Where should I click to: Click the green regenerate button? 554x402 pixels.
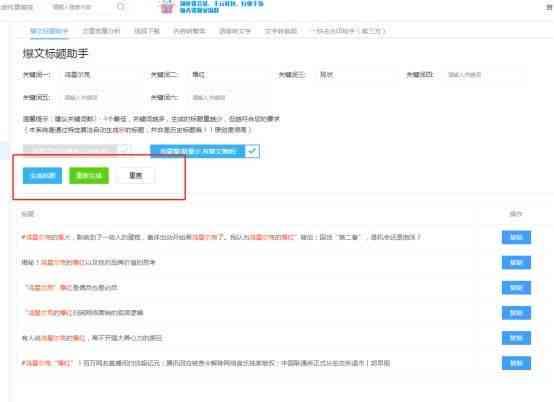pos(89,176)
